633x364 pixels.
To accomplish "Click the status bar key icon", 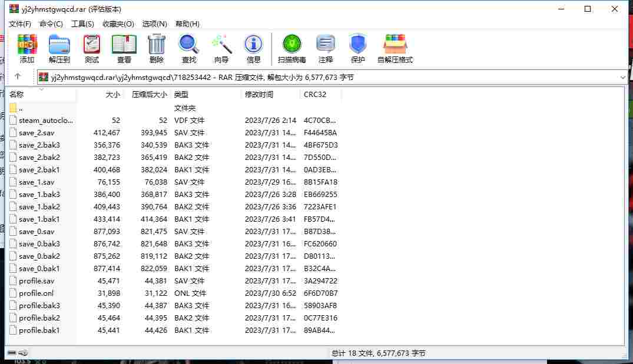I will [24, 353].
